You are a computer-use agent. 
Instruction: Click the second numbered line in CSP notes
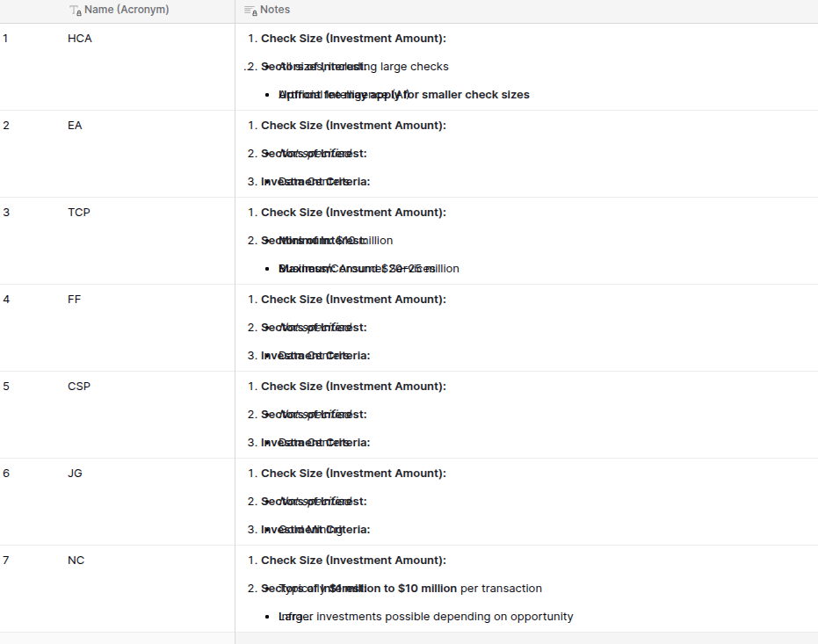click(x=314, y=415)
